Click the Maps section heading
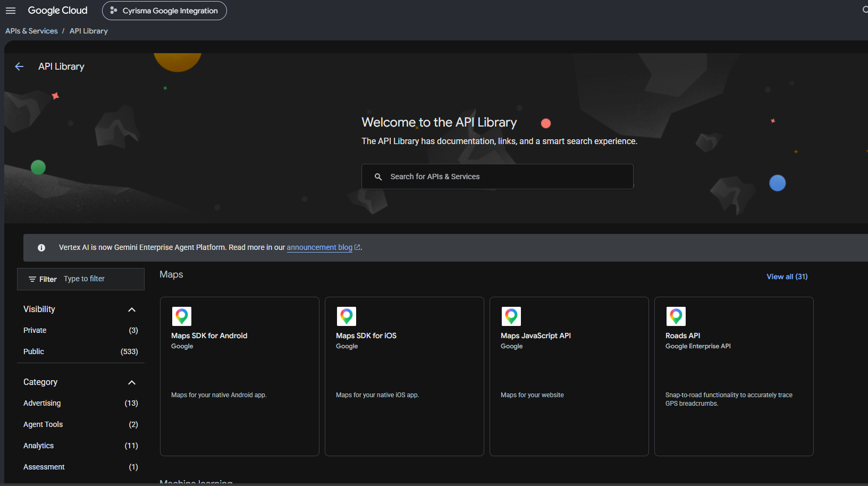Image resolution: width=868 pixels, height=486 pixels. [x=171, y=274]
